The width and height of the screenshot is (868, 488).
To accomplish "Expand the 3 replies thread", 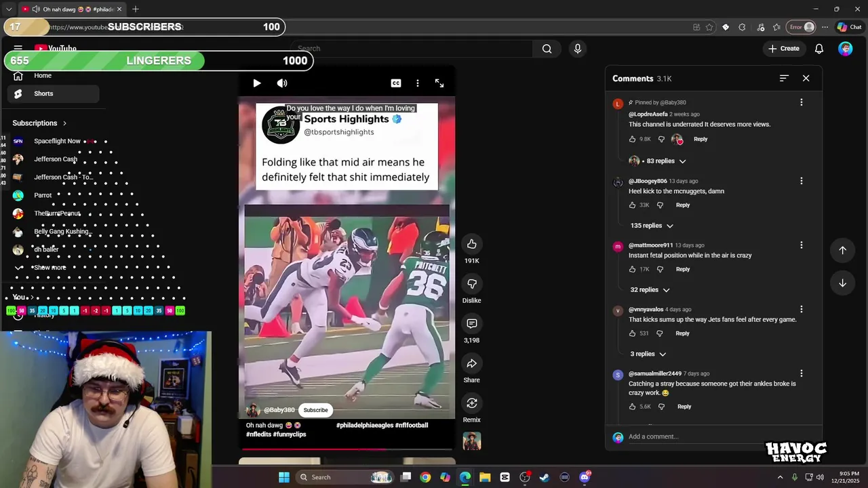I will (x=648, y=354).
